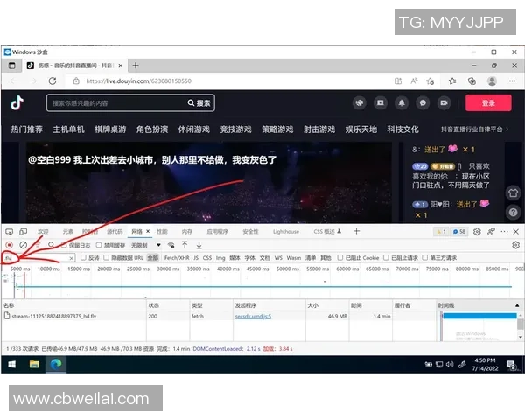Toggle device emulation icon in DevTools
This screenshot has height=420, width=525.
23,231
